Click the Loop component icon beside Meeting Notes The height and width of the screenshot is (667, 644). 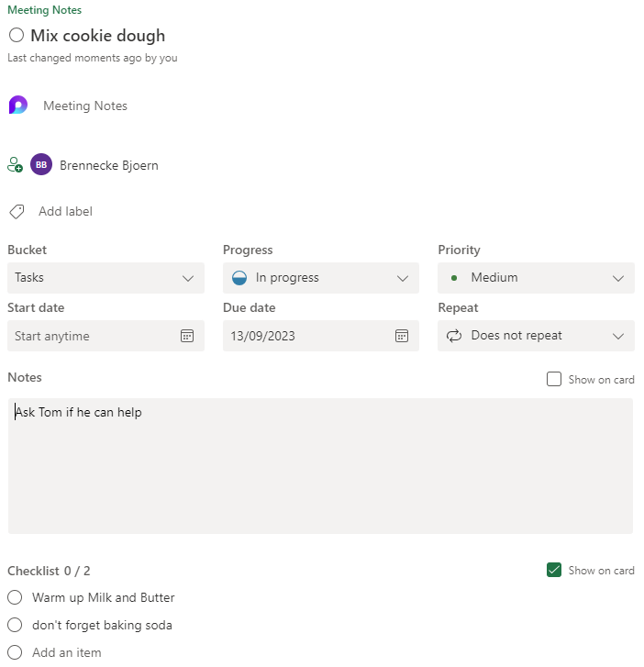(x=18, y=106)
